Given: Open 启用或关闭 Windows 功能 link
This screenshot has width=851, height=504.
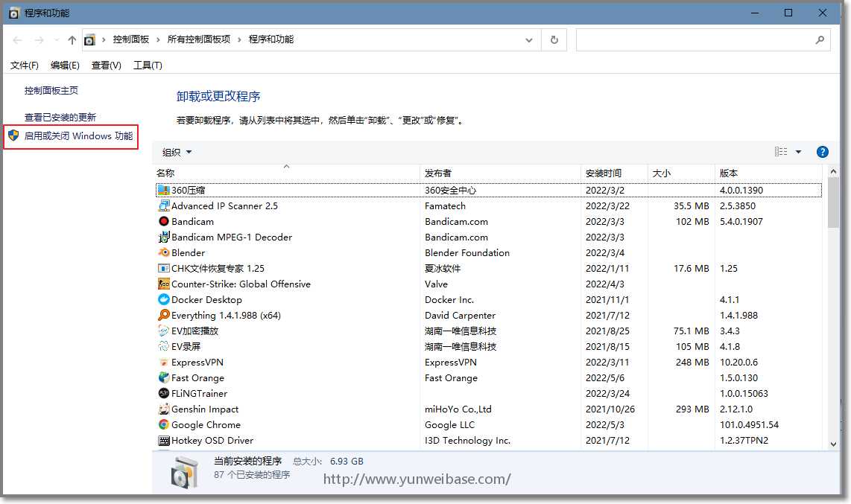Looking at the screenshot, I should 79,136.
